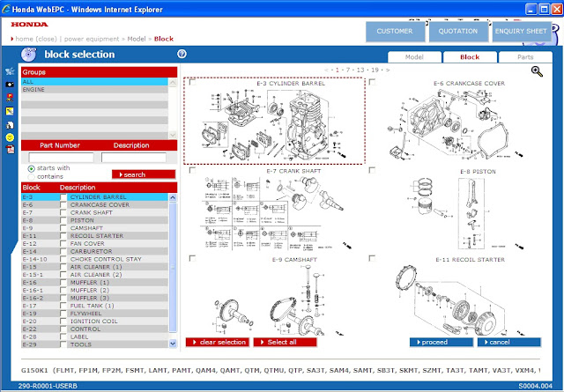This screenshot has width=564, height=392.
Task: Open the ENQUIRY SHEET section
Action: (x=521, y=32)
